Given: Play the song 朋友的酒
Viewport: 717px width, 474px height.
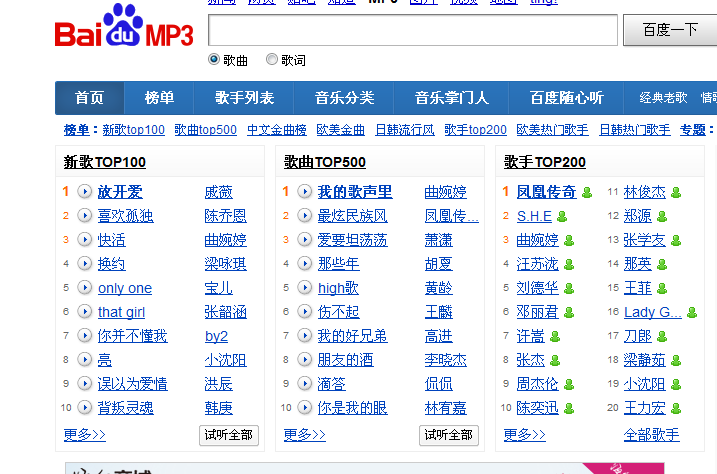Looking at the screenshot, I should click(305, 359).
